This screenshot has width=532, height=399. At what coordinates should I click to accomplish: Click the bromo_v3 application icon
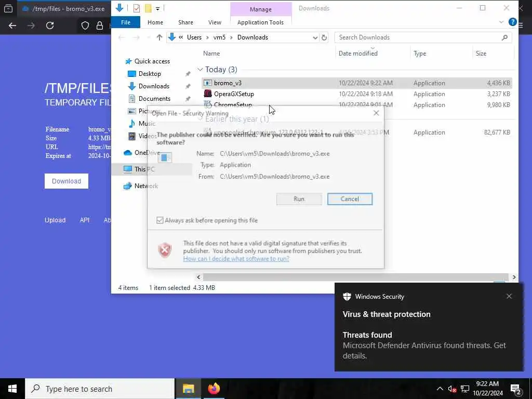click(x=208, y=83)
